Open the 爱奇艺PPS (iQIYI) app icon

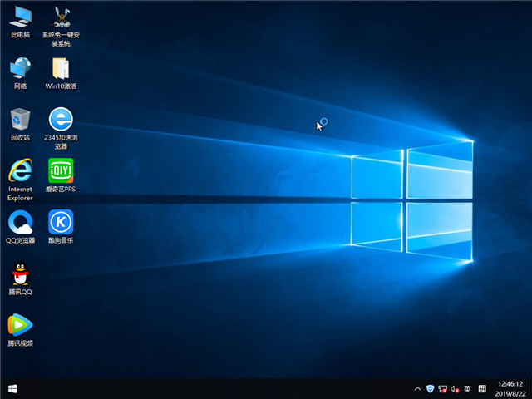tap(61, 170)
